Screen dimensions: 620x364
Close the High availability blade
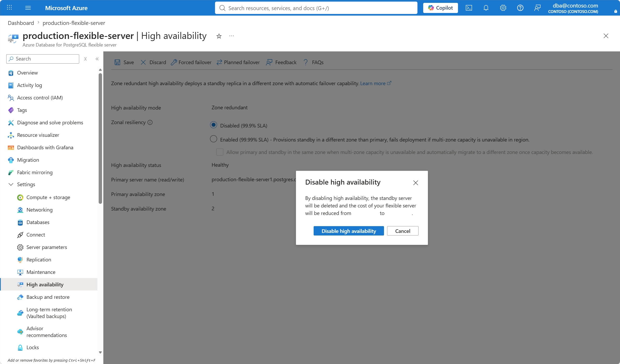pos(606,36)
